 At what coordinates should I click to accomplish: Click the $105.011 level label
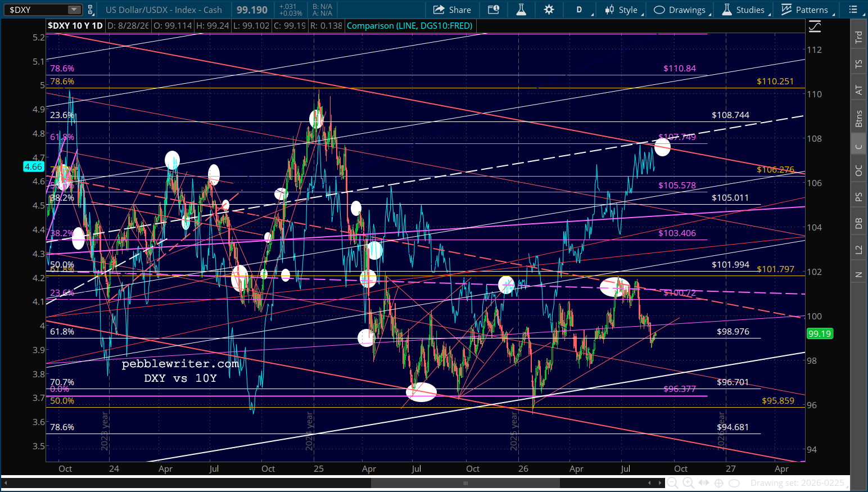(730, 198)
